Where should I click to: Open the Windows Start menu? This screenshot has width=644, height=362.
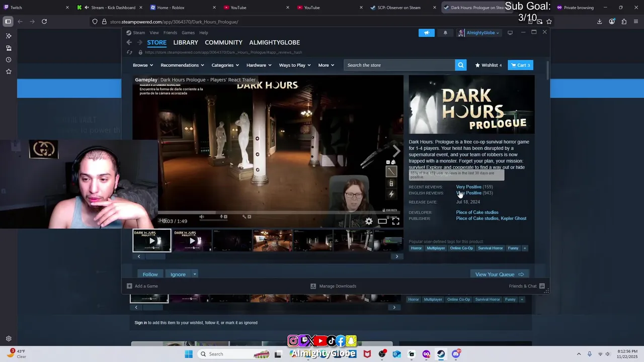click(189, 354)
